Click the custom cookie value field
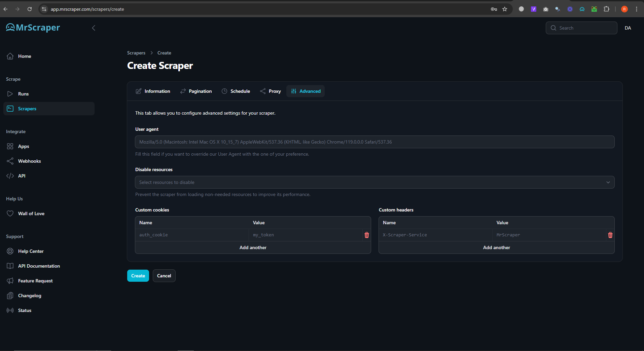644x351 pixels. click(x=306, y=235)
